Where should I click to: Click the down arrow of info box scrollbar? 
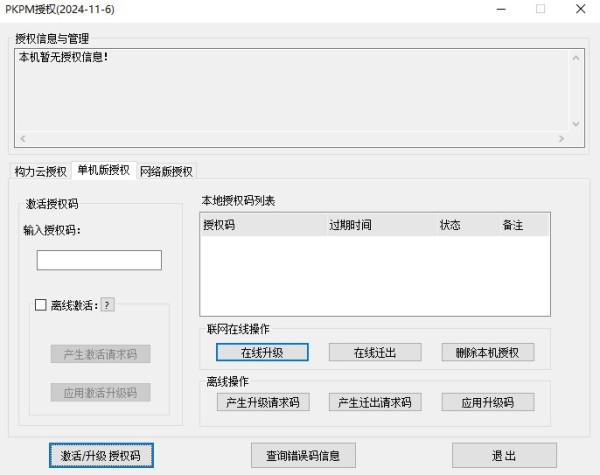tap(576, 124)
